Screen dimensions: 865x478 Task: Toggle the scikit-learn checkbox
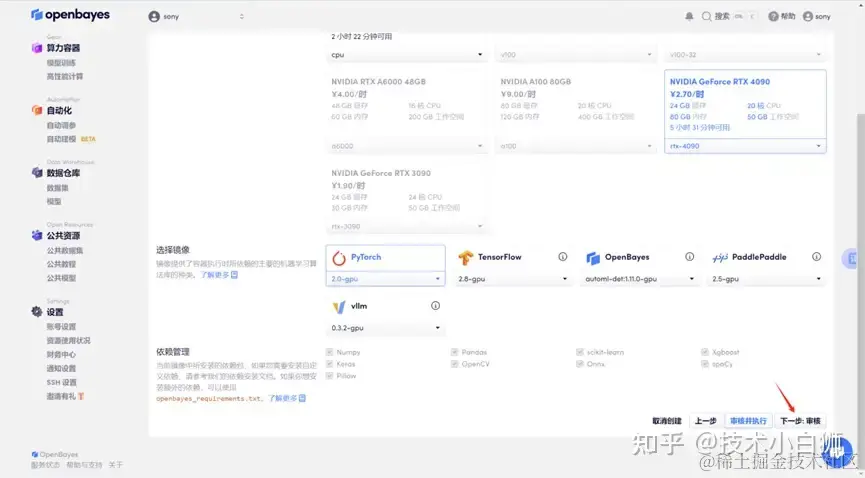click(580, 352)
